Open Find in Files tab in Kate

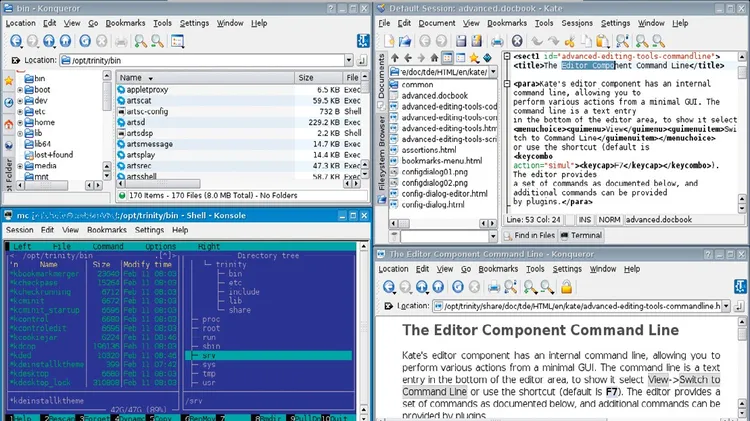pos(529,235)
